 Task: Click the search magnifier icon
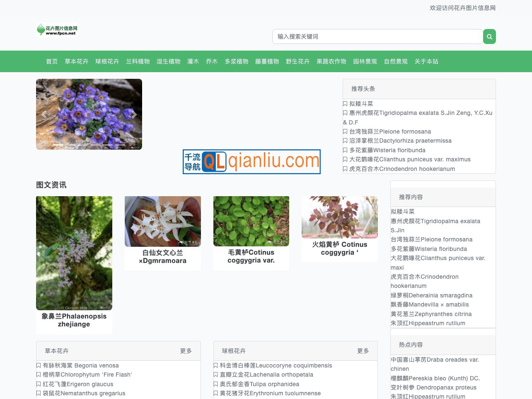(x=489, y=36)
